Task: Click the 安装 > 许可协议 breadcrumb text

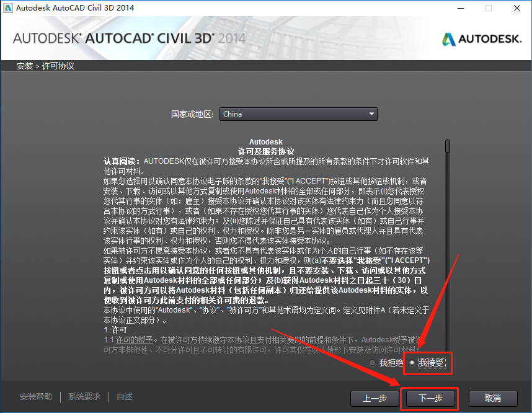Action: click(x=45, y=66)
